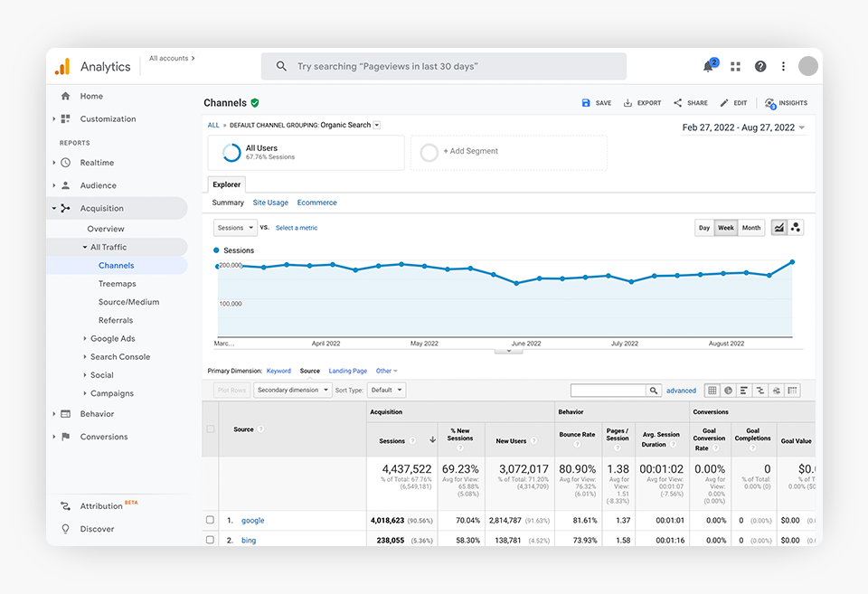Tick the checkbox for bing row
The height and width of the screenshot is (594, 868).
210,540
